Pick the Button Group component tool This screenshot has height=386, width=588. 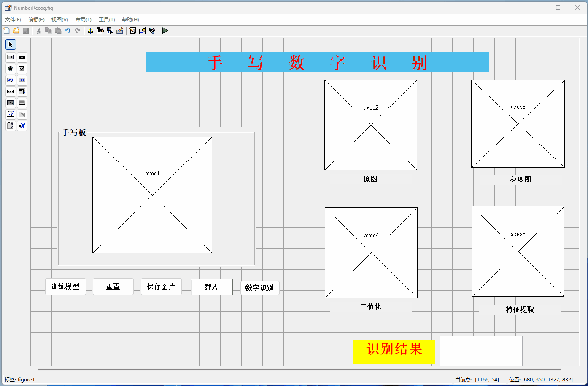click(11, 125)
